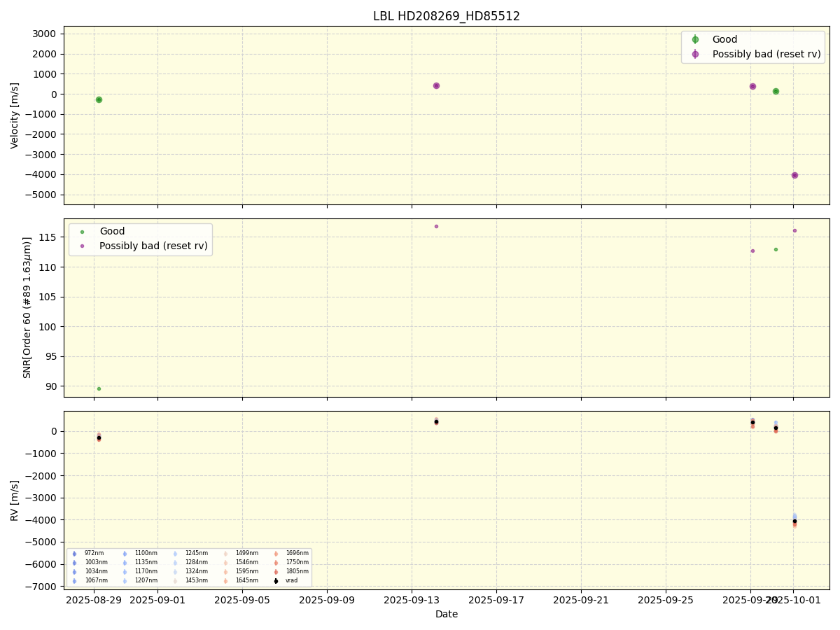Select the velocity point near -4000 m/s
The width and height of the screenshot is (840, 630).
point(794,175)
